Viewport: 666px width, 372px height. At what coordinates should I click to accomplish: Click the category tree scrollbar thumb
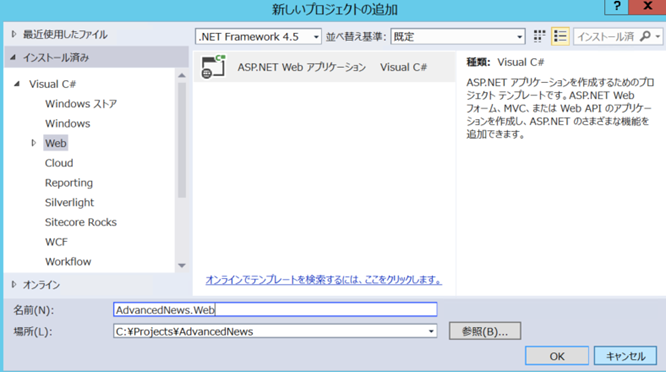click(x=182, y=140)
